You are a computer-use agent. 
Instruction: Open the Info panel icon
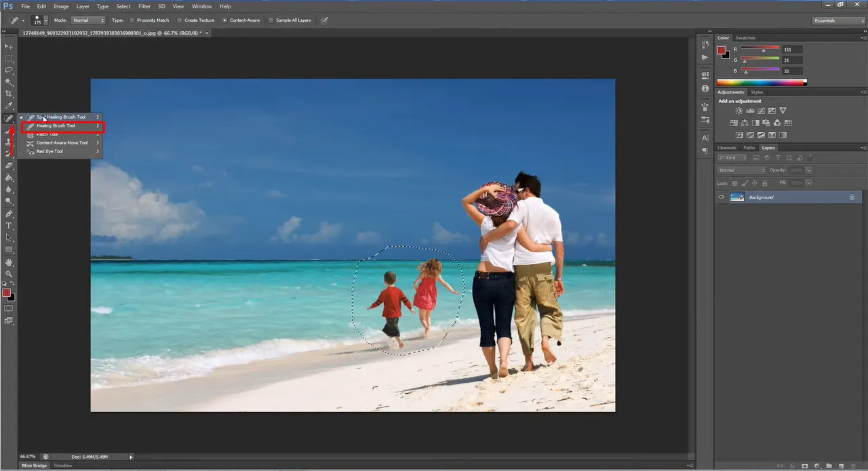705,89
